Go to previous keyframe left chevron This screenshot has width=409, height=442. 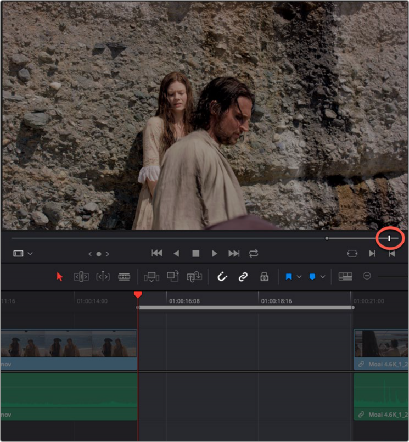click(x=90, y=254)
